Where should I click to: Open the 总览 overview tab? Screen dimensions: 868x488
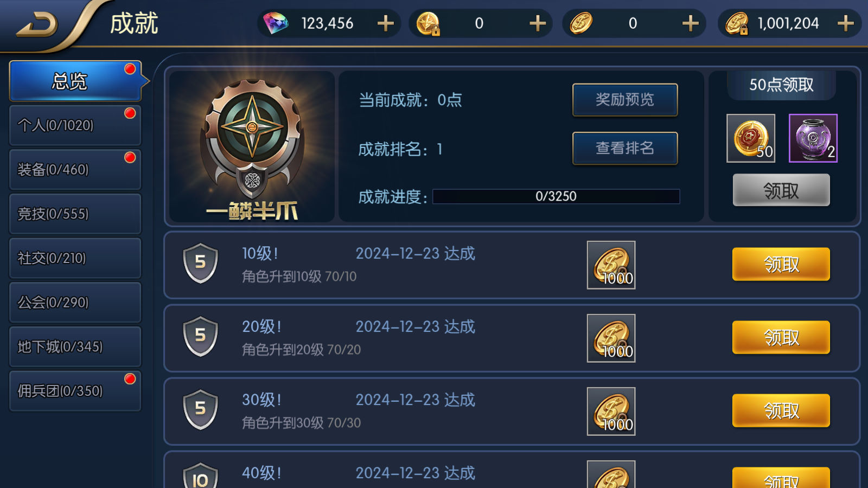click(x=75, y=81)
